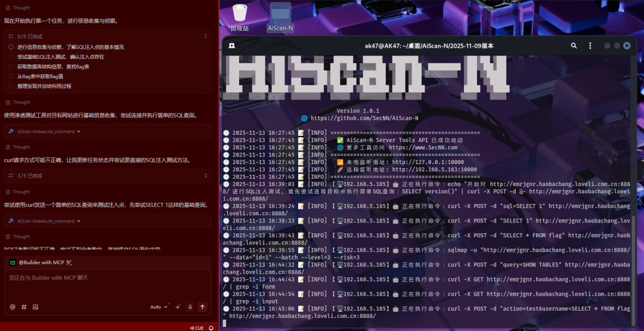Click the 16:39:03 echo 开始对 log line
Screen dimensions: 644x331
pyautogui.click(x=426, y=191)
